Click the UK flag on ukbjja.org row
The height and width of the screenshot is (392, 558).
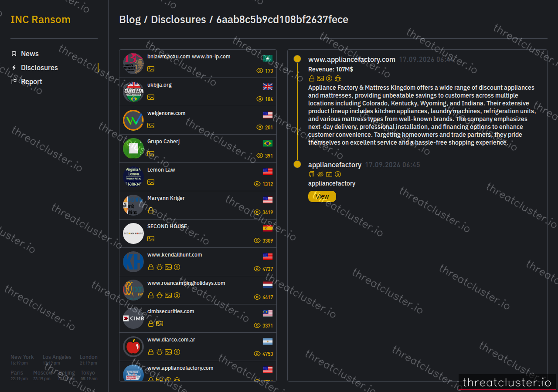268,86
